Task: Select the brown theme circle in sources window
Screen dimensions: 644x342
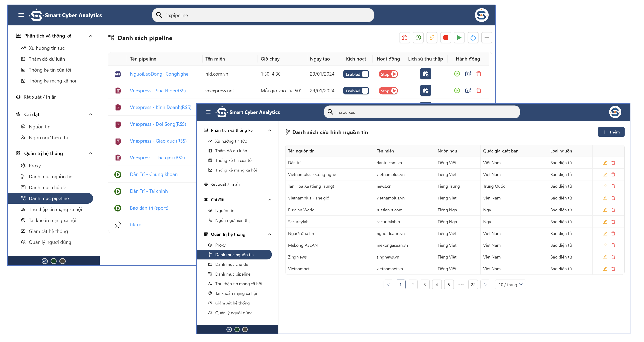Action: (245, 330)
